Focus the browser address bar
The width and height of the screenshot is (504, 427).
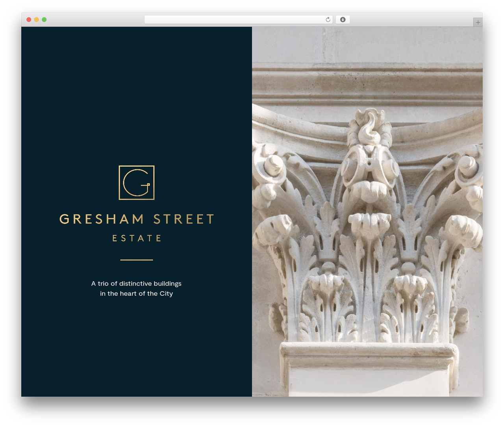point(238,20)
